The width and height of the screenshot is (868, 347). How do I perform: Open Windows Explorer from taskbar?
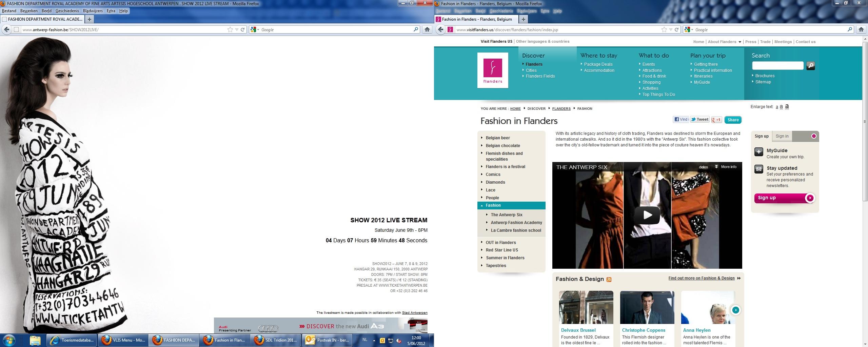click(x=35, y=340)
